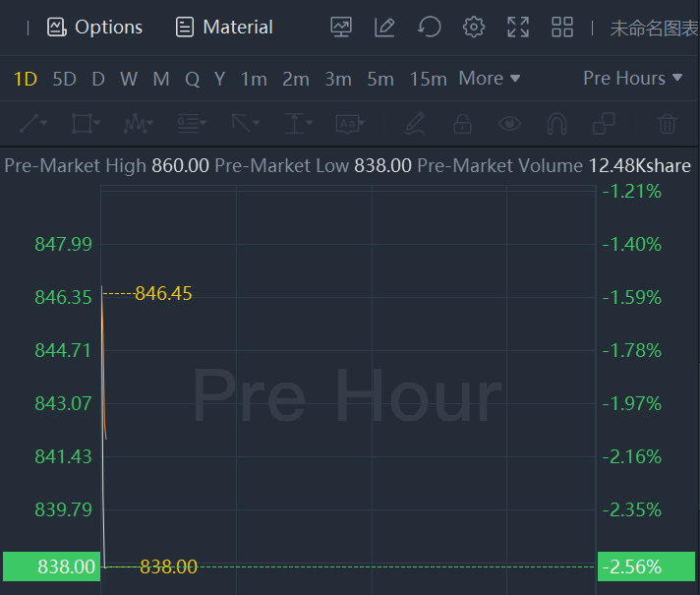Image resolution: width=700 pixels, height=595 pixels.
Task: Open the Pre Hours session dropdown
Action: 632,79
